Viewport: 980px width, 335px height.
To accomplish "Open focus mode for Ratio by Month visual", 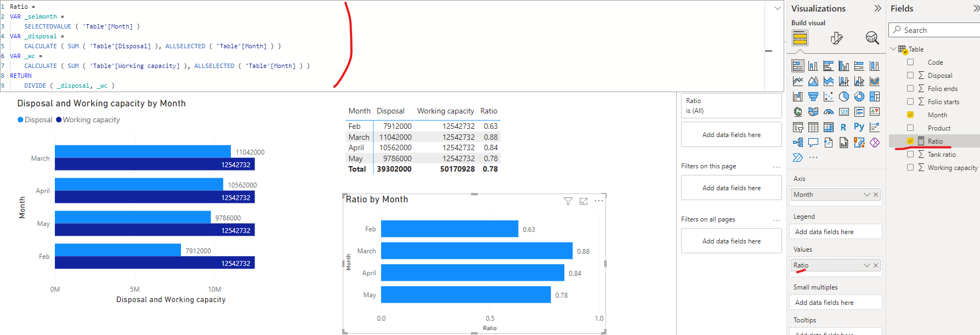I will (x=584, y=201).
